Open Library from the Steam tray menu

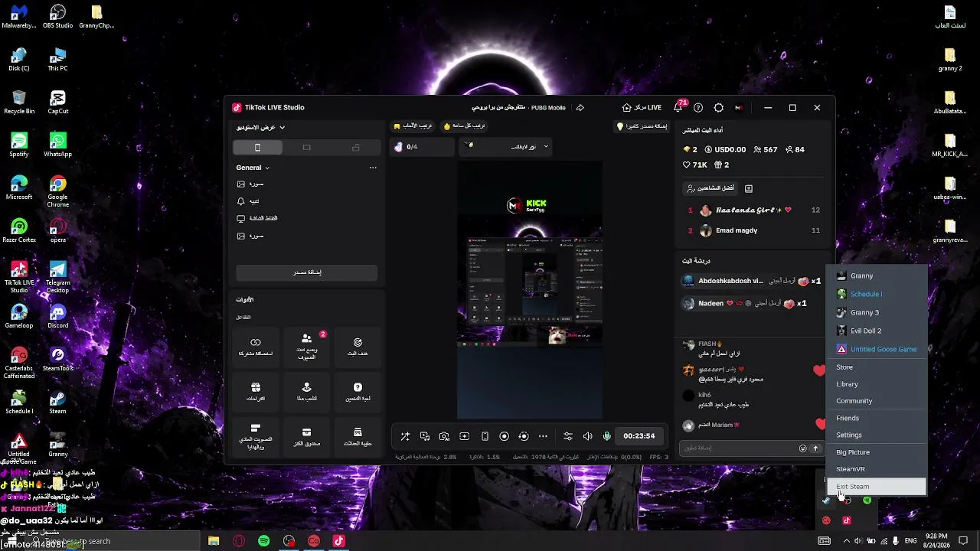point(877,384)
